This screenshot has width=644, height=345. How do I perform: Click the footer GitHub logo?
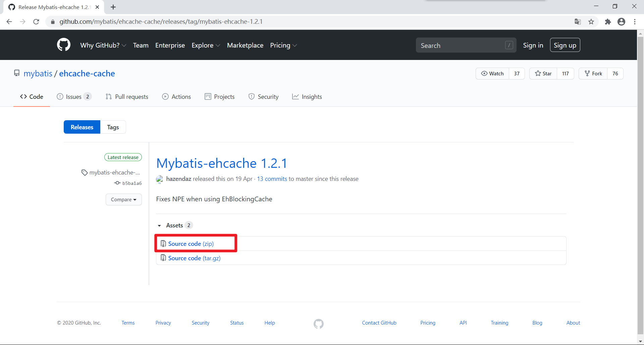(x=319, y=324)
